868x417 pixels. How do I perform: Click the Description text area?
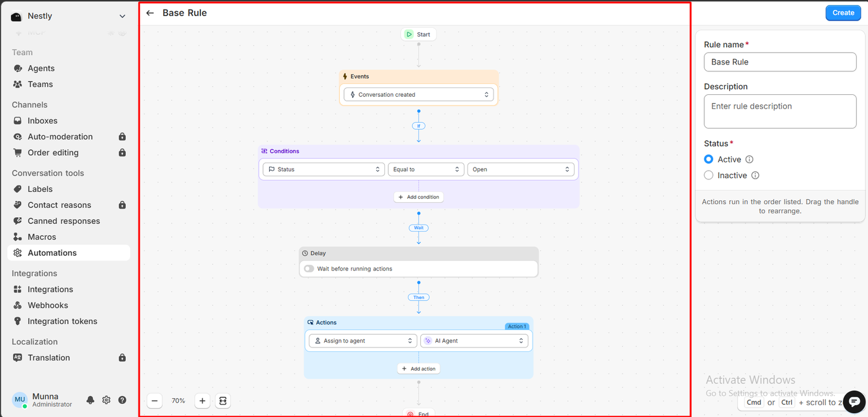[780, 112]
